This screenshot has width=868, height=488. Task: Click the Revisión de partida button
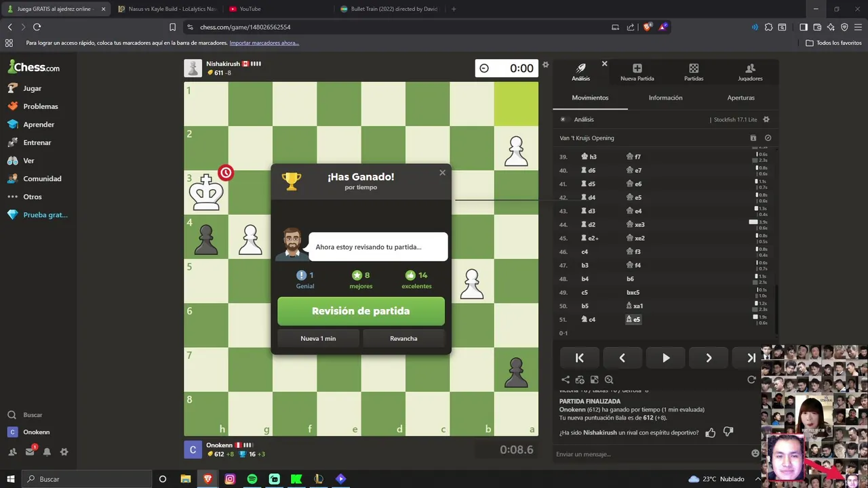[361, 311]
